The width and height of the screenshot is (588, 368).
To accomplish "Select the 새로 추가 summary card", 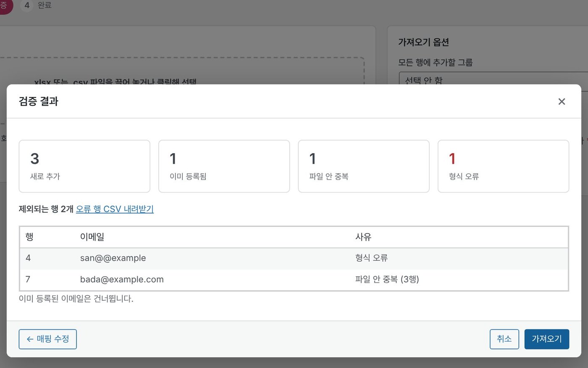I will point(84,166).
